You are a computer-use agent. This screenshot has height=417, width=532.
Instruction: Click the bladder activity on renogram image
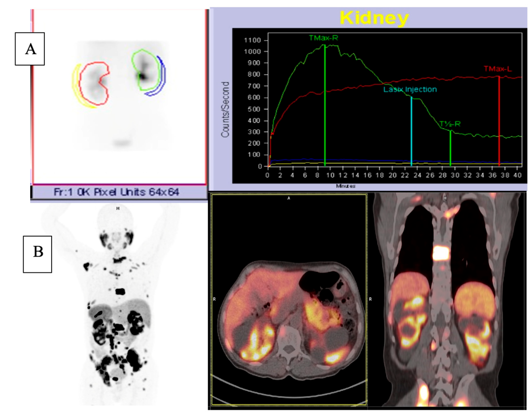tap(123, 143)
